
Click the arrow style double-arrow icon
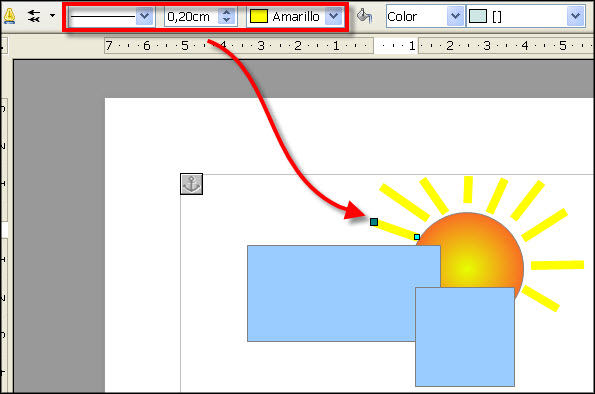(x=34, y=16)
